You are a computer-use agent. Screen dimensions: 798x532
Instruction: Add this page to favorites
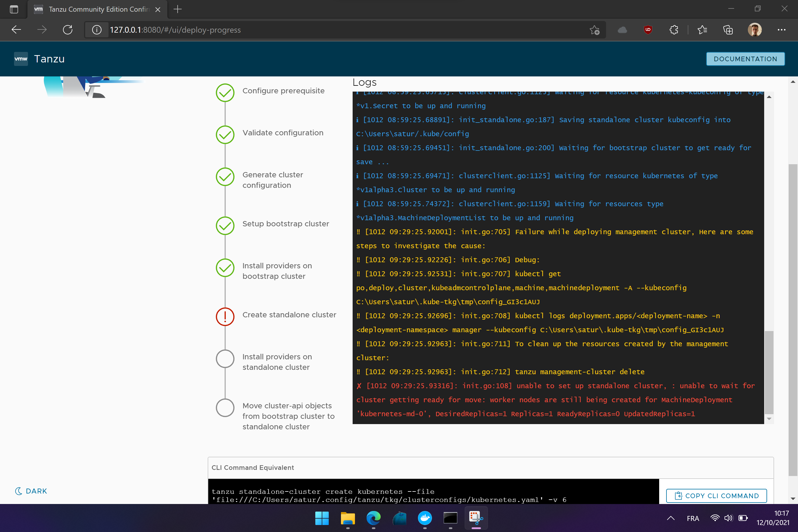(x=594, y=30)
